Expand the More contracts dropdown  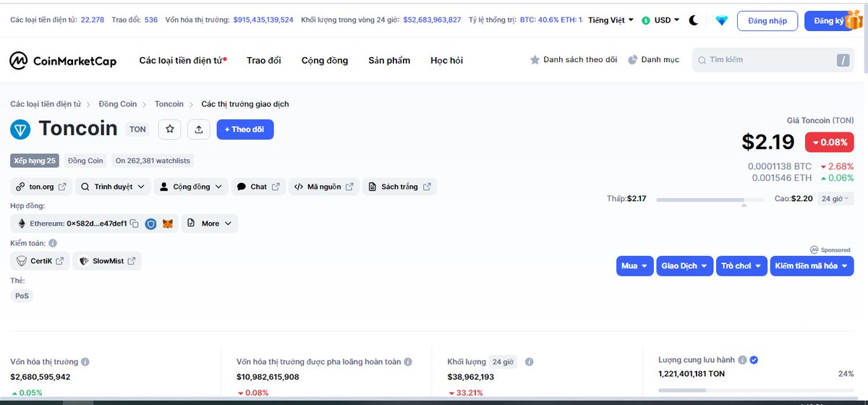coord(209,223)
